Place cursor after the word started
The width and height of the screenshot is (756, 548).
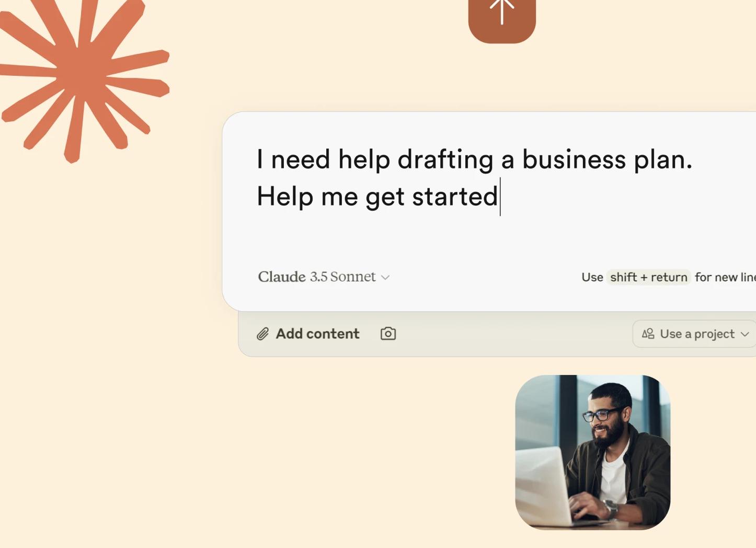[499, 197]
